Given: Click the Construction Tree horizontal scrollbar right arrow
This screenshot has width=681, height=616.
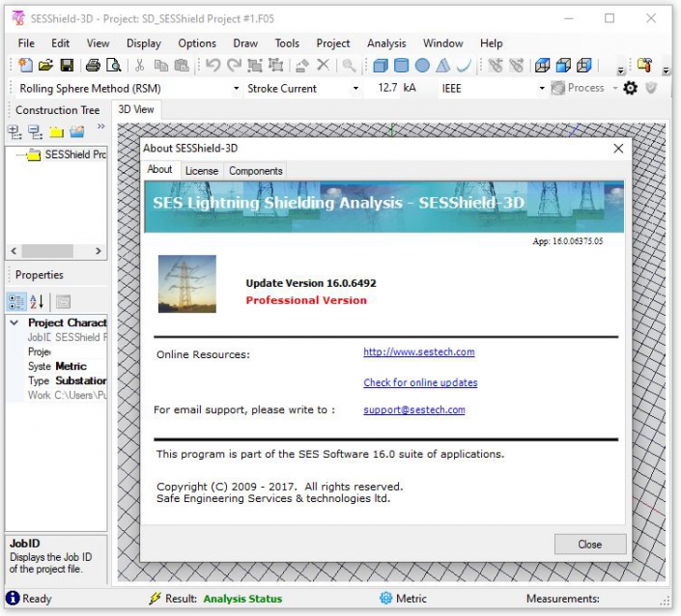Looking at the screenshot, I should [x=99, y=251].
